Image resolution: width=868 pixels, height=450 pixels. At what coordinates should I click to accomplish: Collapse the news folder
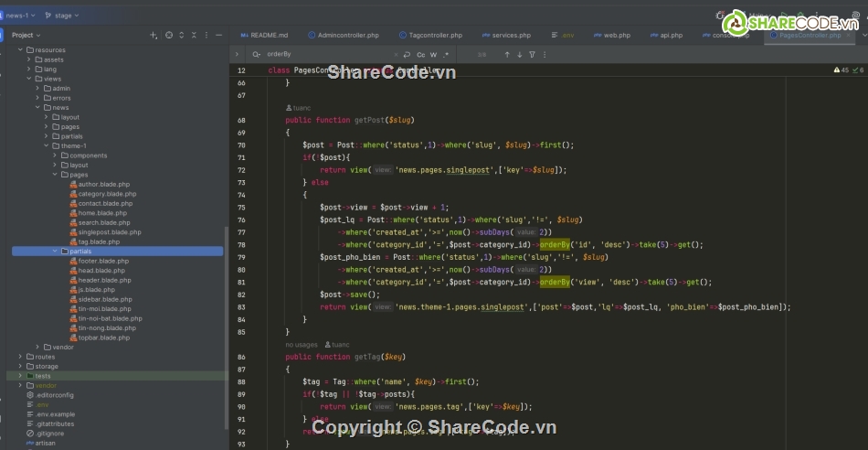click(x=37, y=108)
